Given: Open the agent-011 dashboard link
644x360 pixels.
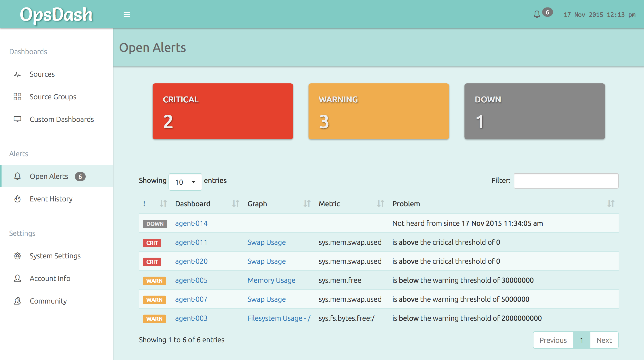Looking at the screenshot, I should pos(191,242).
